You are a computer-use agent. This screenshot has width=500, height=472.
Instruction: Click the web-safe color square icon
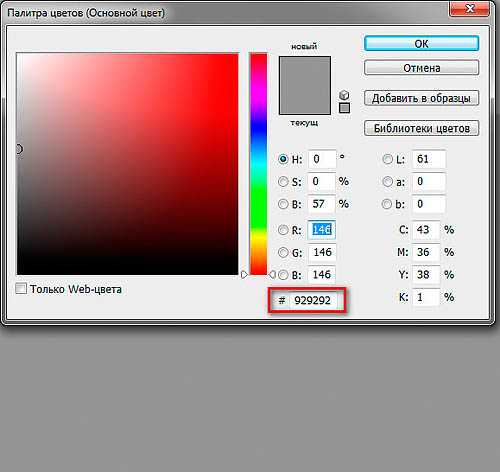344,108
